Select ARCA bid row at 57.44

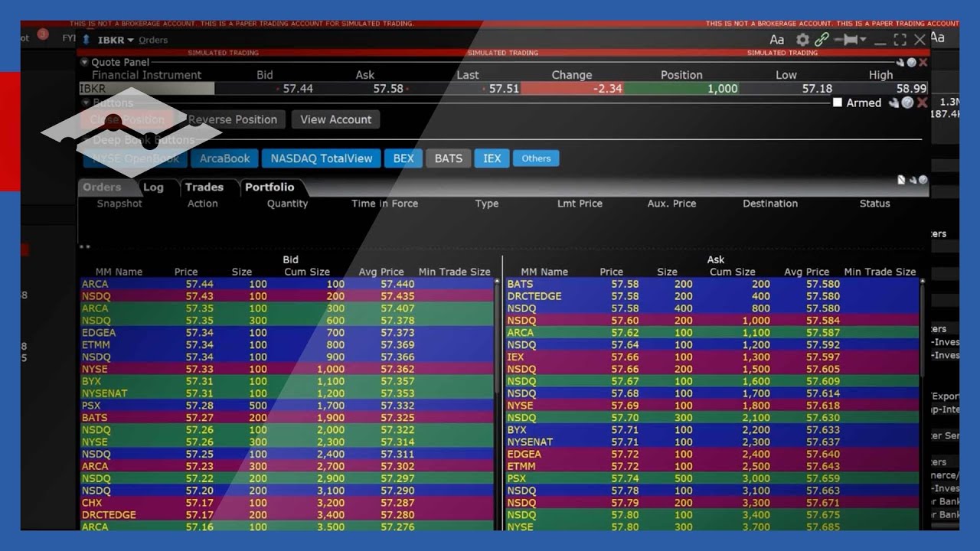point(287,284)
